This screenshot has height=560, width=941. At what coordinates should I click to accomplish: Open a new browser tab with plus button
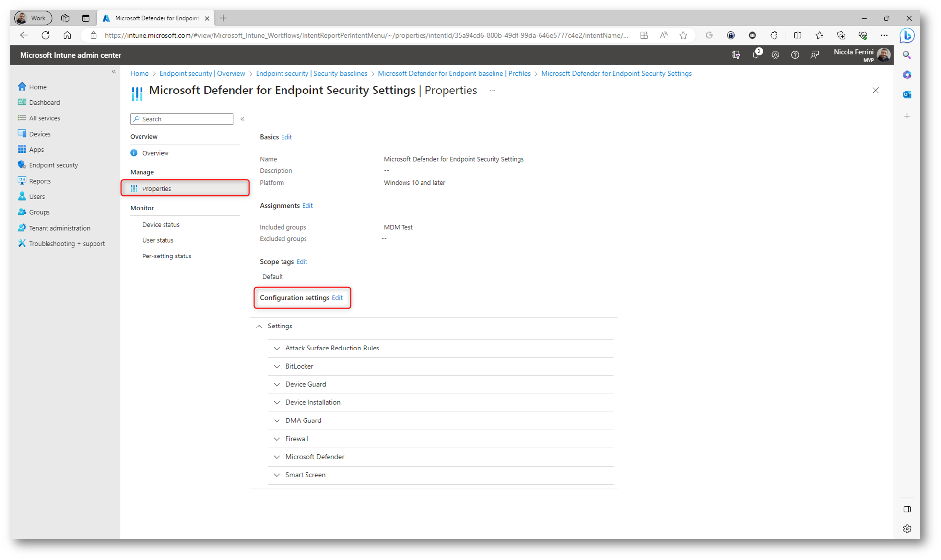point(223,18)
